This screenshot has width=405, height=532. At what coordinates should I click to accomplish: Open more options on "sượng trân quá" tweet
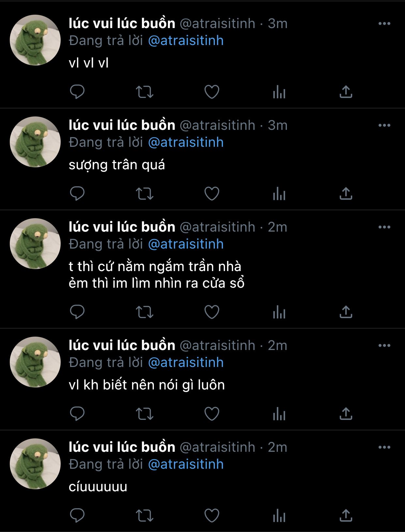(x=384, y=125)
